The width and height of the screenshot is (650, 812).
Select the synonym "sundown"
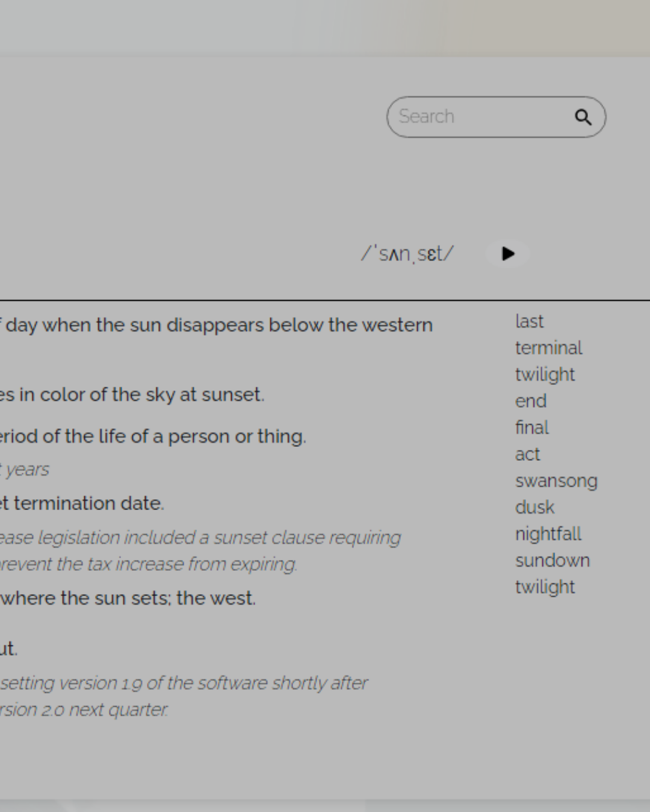pyautogui.click(x=552, y=560)
